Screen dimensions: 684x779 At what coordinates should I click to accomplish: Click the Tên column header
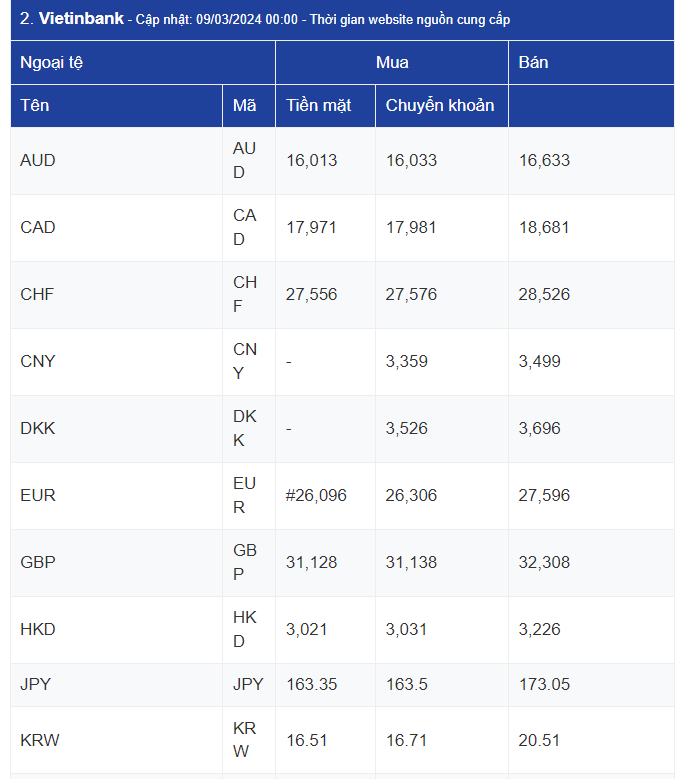(116, 105)
